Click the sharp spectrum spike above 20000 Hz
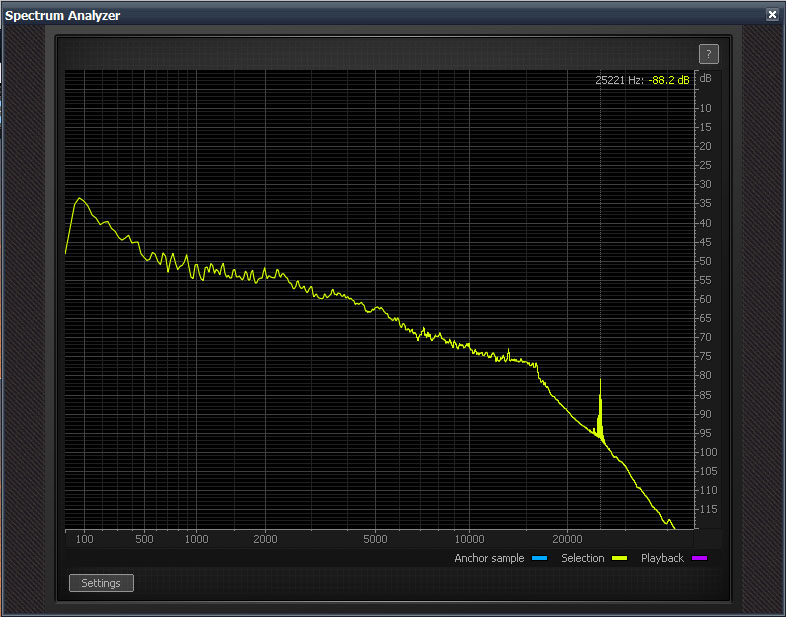 pyautogui.click(x=601, y=383)
